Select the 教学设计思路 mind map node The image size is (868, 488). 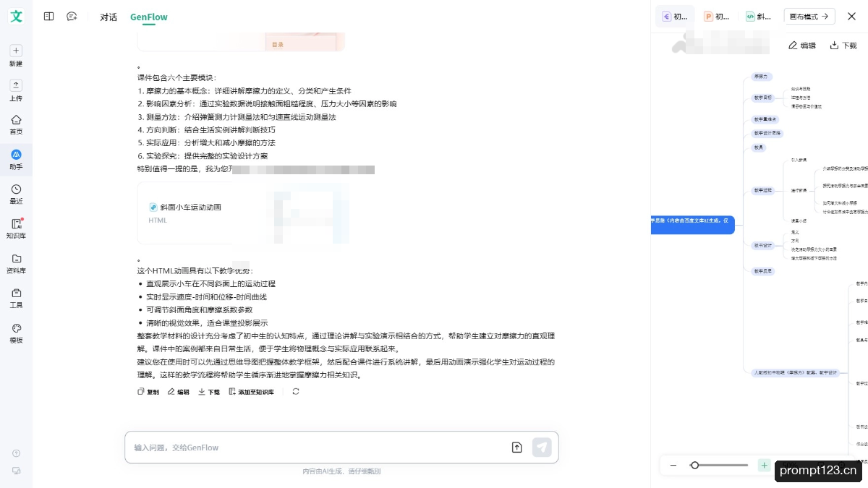coord(767,133)
